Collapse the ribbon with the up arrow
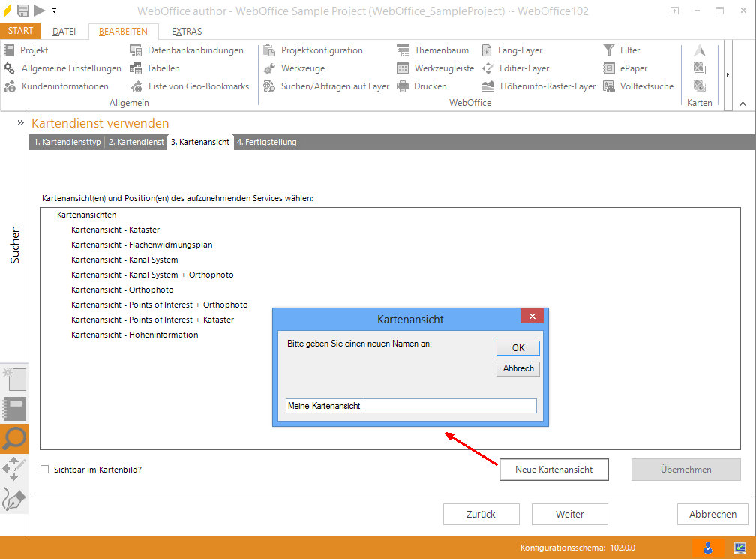 [742, 104]
